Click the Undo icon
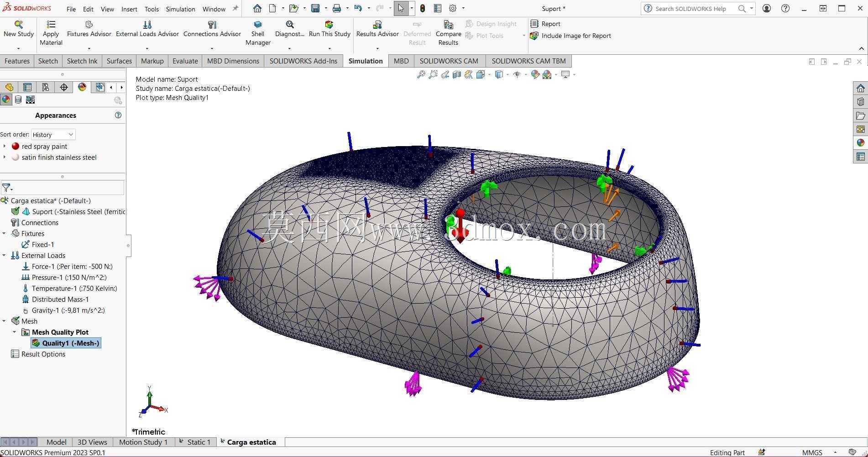Screen dimensions: 868x457 click(x=358, y=8)
